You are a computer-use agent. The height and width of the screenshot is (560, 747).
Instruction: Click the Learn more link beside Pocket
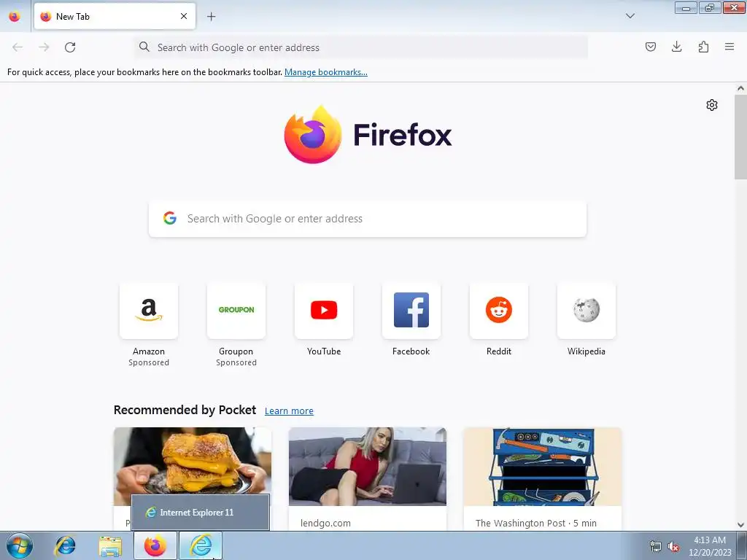point(289,411)
